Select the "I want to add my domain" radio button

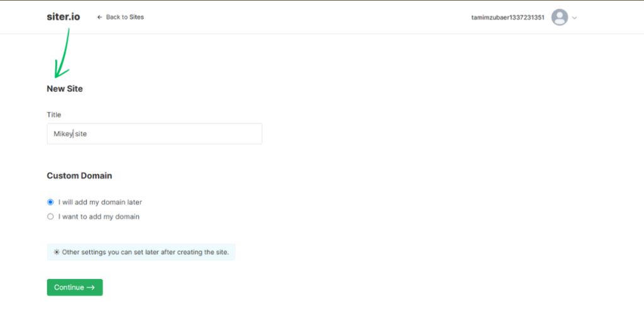coord(50,217)
